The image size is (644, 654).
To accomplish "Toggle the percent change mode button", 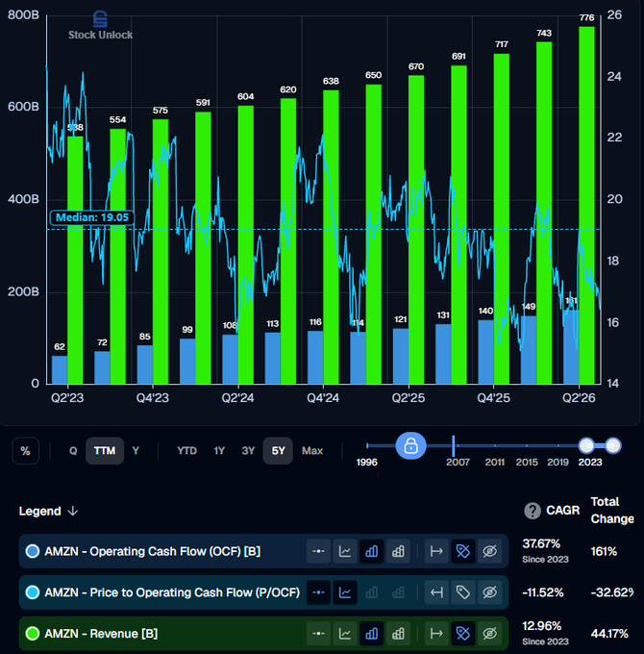I will point(25,451).
